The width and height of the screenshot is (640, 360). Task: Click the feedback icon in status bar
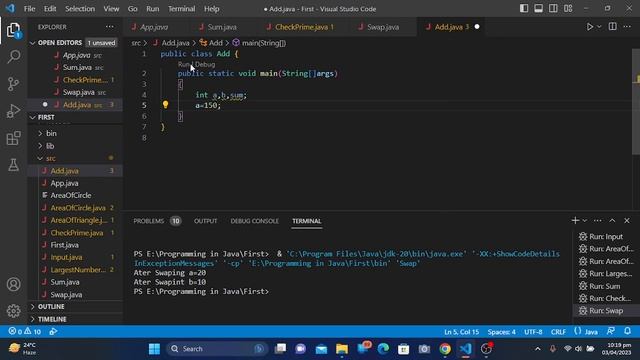click(x=611, y=331)
